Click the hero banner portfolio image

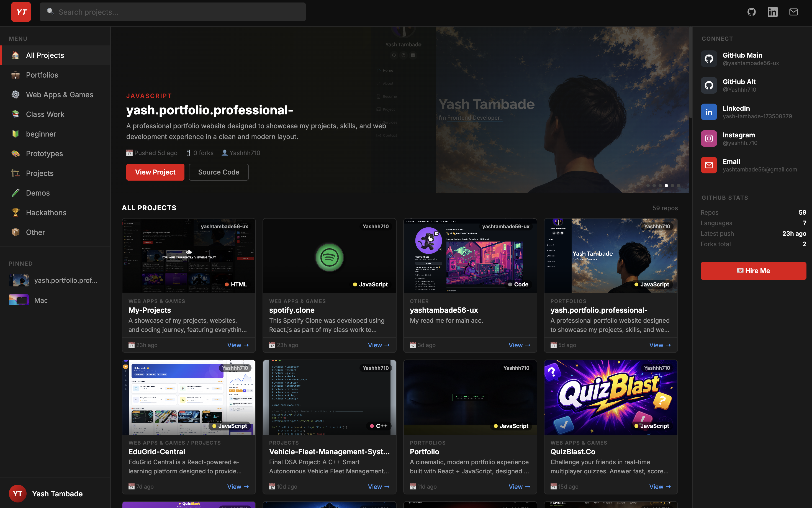point(562,109)
